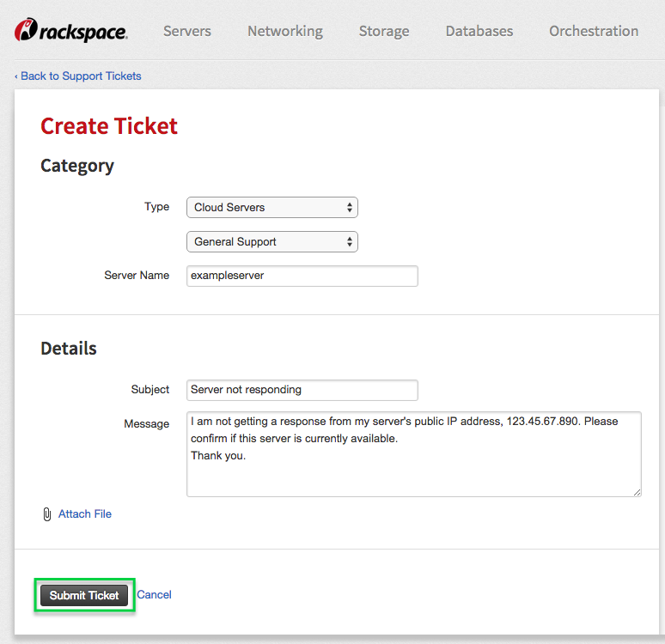
Task: Open the Storage menu
Action: click(x=384, y=31)
